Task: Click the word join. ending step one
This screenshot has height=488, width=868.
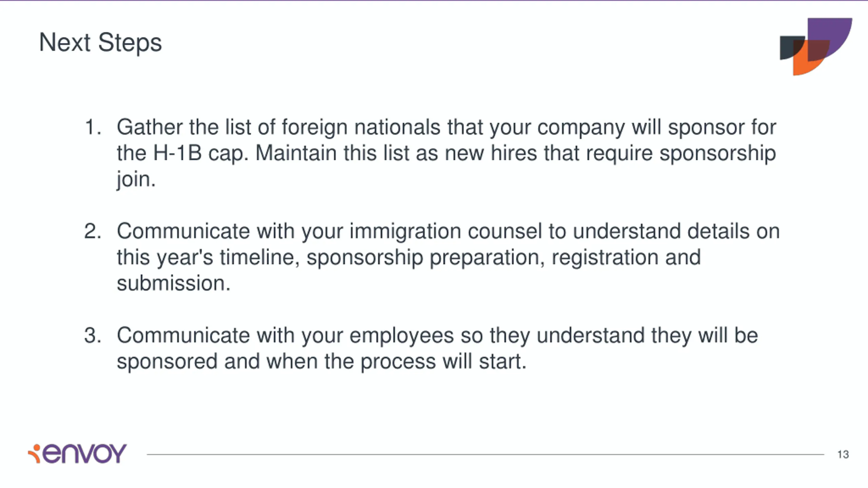Action: [136, 180]
